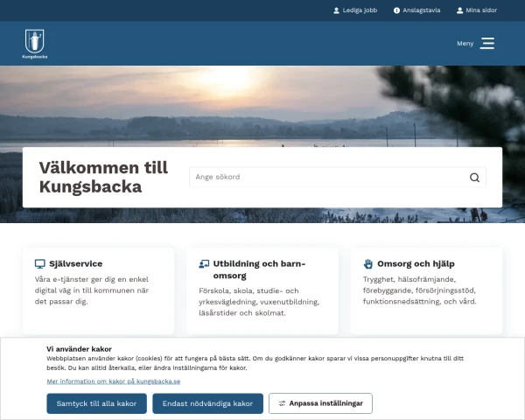Screen dimensions: 525x420
Task: Expand the Meny navigation label
Action: 465,44
